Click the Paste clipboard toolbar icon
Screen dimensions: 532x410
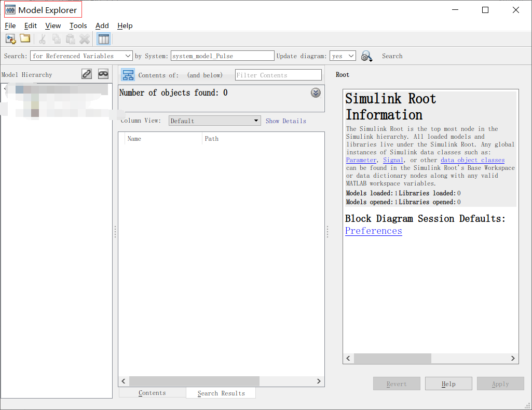point(70,39)
